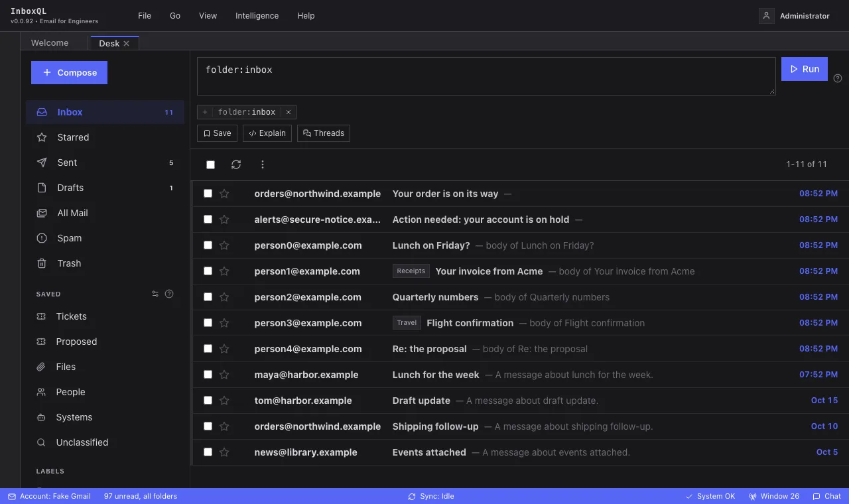The image size is (849, 504).
Task: Click the Explain button
Action: point(267,133)
